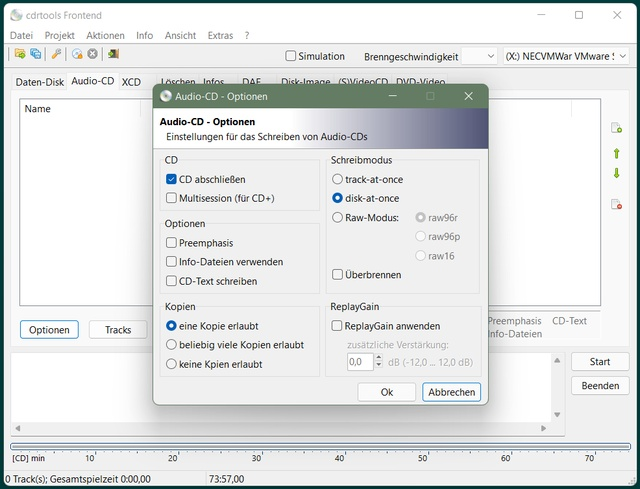Click the open project folder icon
Image resolution: width=640 pixels, height=489 pixels.
(19, 54)
